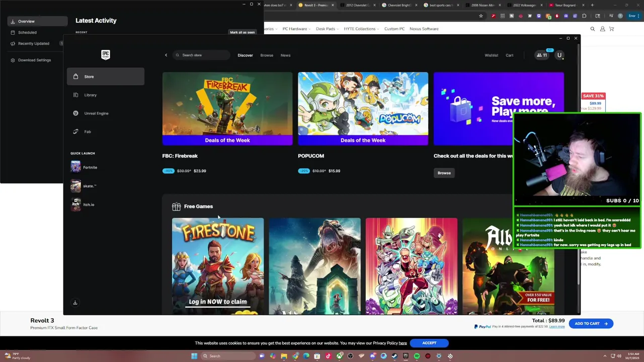
Task: Click Browse button under weekly deals
Action: pyautogui.click(x=444, y=173)
